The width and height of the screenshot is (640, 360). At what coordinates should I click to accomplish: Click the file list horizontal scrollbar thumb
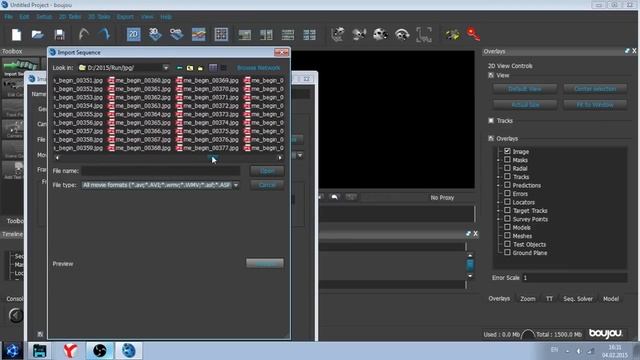213,158
